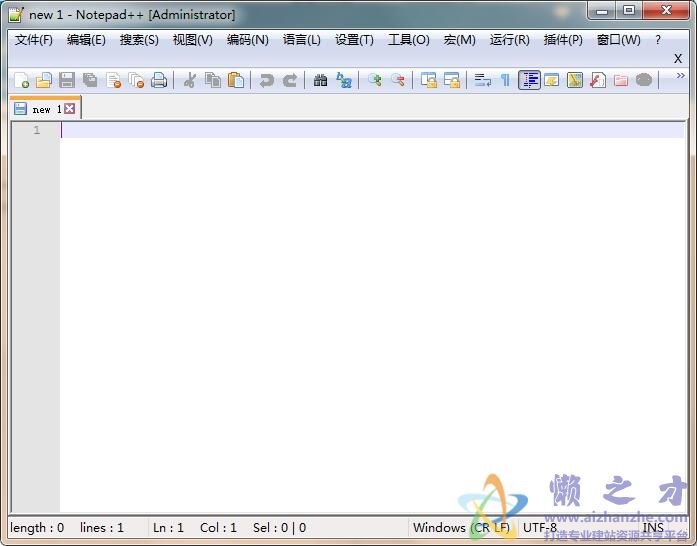Cut selection with the scissors icon

click(190, 80)
